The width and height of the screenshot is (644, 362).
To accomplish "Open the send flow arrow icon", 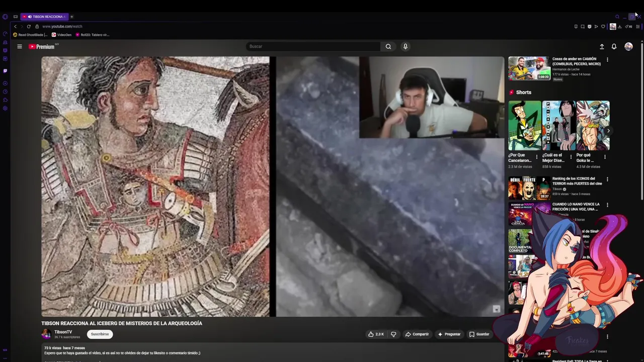I will (x=596, y=26).
